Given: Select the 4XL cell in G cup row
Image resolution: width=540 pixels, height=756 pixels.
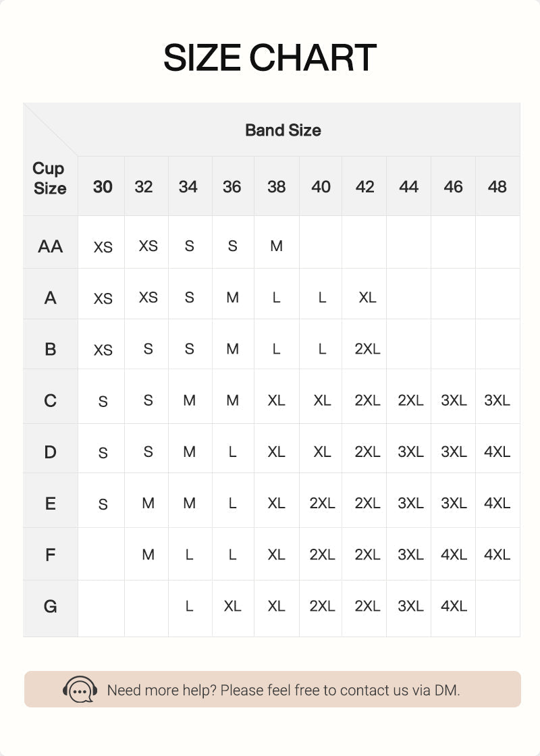Looking at the screenshot, I should tap(454, 606).
